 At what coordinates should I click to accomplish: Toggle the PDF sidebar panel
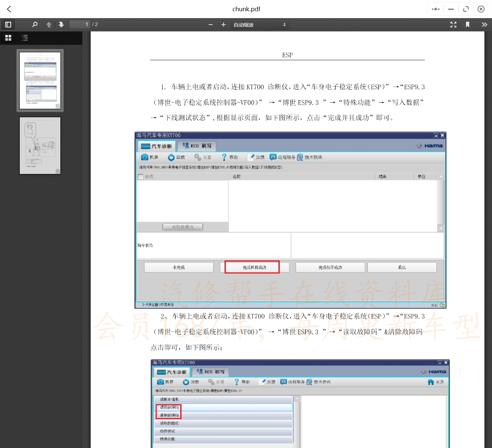point(8,24)
